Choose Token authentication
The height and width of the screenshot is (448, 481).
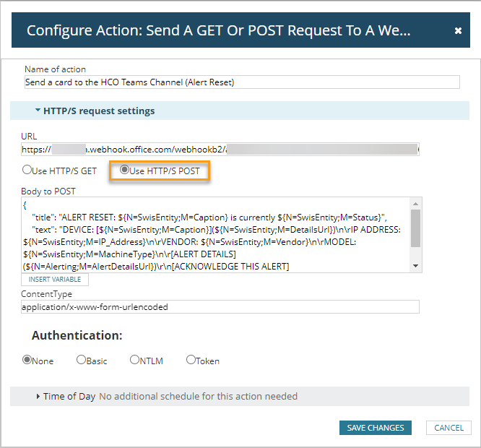(191, 360)
